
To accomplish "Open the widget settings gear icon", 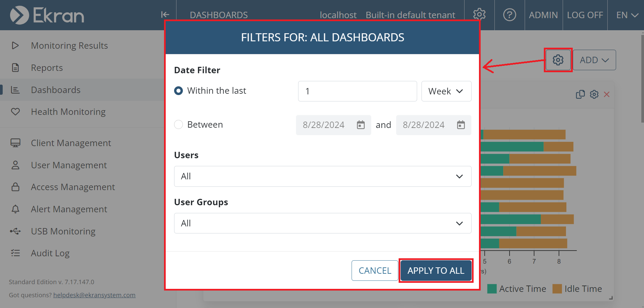I will pos(594,94).
